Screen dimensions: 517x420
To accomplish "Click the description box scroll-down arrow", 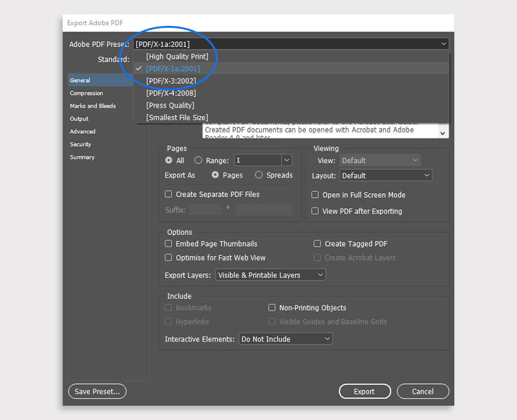I will point(443,133).
